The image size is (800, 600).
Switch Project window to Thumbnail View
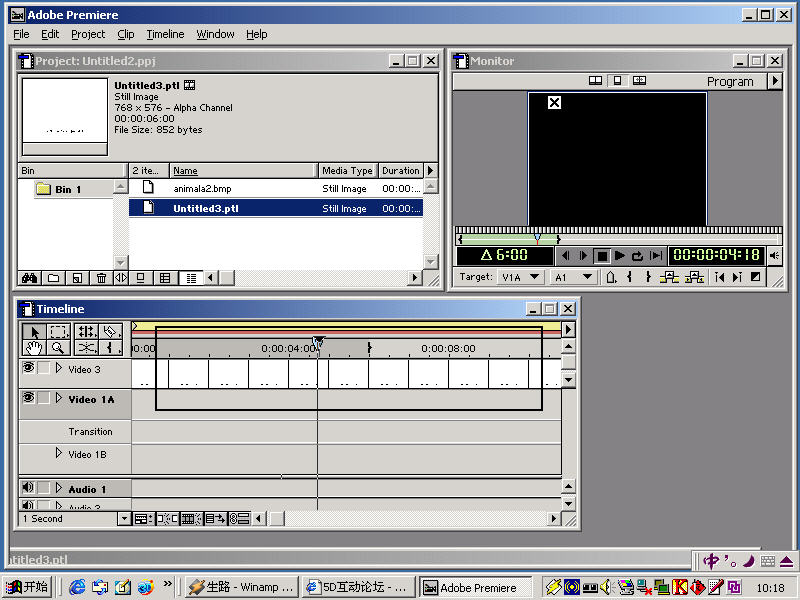[165, 278]
